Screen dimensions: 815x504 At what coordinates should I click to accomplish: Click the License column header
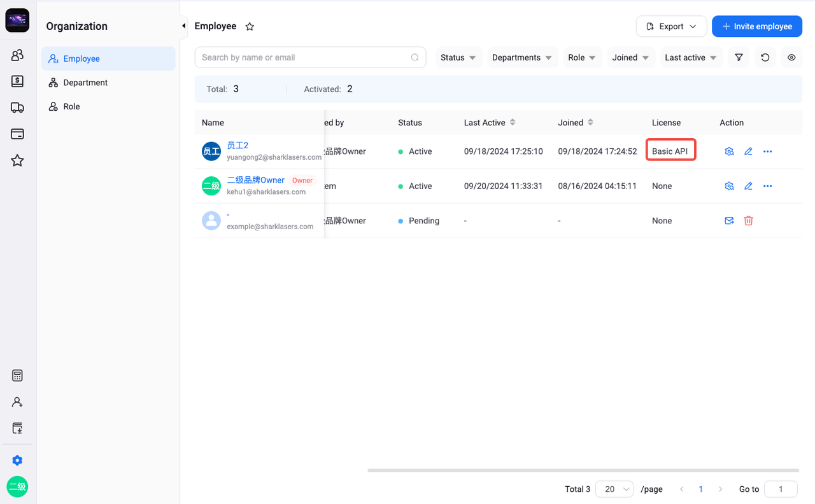coord(666,122)
